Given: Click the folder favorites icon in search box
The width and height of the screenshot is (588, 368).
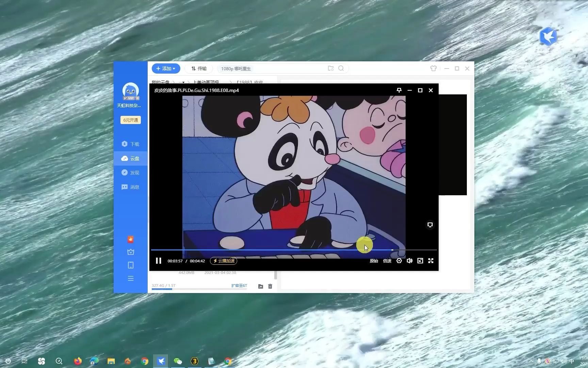Looking at the screenshot, I should pyautogui.click(x=331, y=68).
